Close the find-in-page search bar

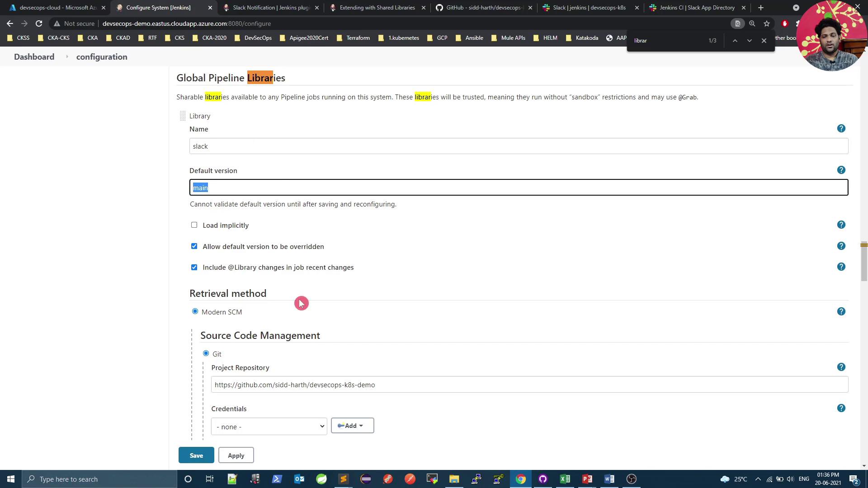pos(764,41)
